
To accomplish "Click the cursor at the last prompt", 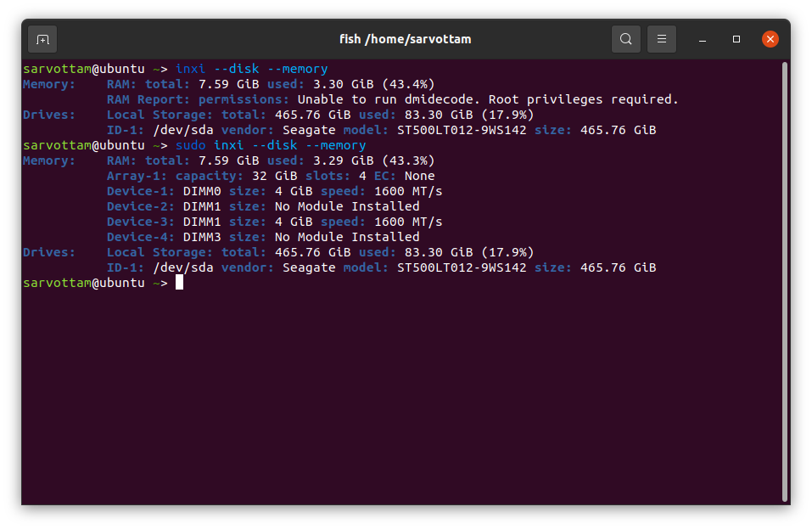I will [179, 283].
